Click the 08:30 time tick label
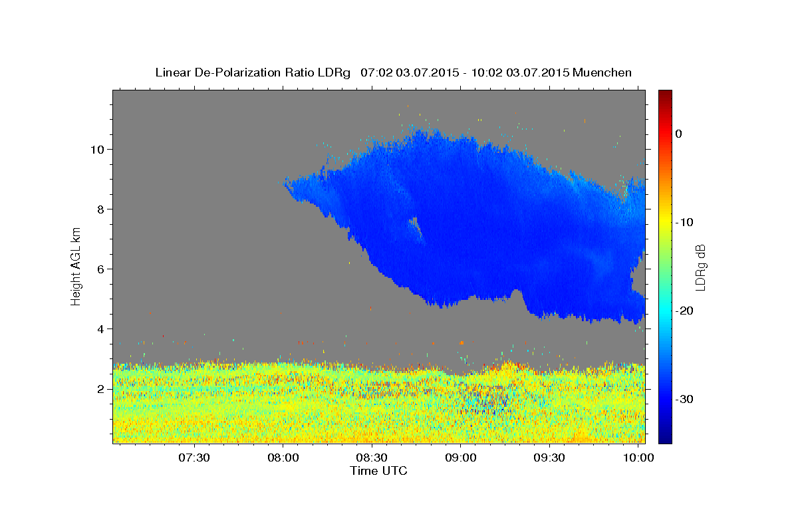Image resolution: width=798 pixels, height=532 pixels. click(372, 458)
